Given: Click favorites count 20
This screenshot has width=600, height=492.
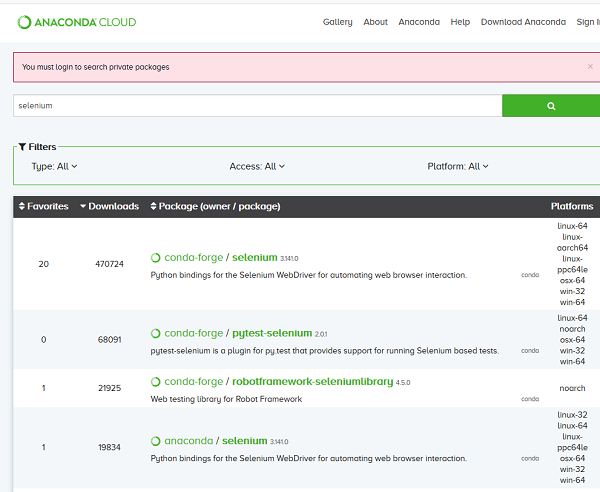Looking at the screenshot, I should (44, 264).
